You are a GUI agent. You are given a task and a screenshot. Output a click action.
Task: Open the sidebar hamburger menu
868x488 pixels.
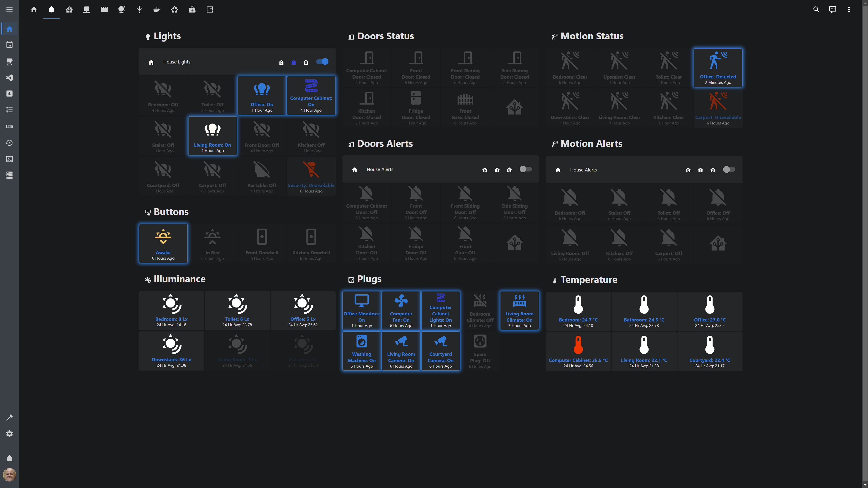(x=9, y=9)
